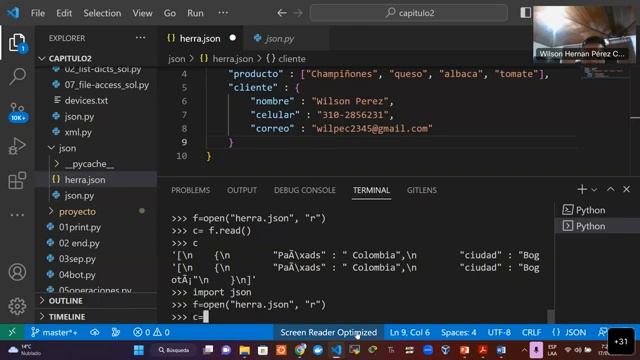Create a new terminal with plus icon

point(582,189)
